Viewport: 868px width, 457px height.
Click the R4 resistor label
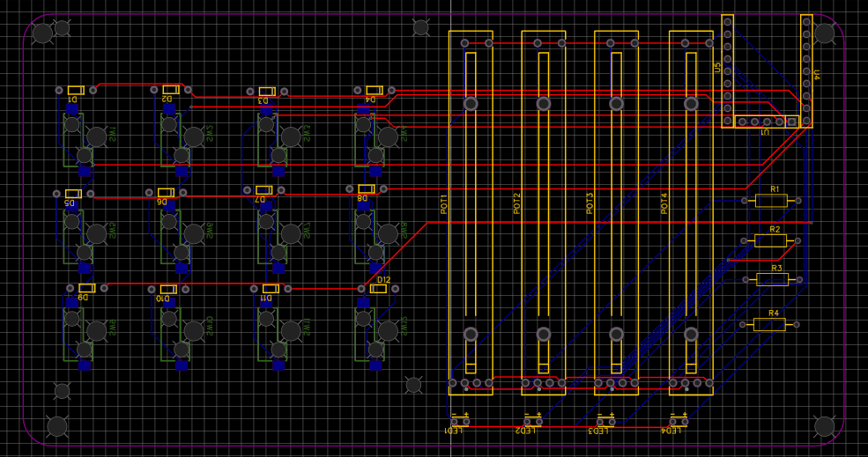click(x=774, y=313)
